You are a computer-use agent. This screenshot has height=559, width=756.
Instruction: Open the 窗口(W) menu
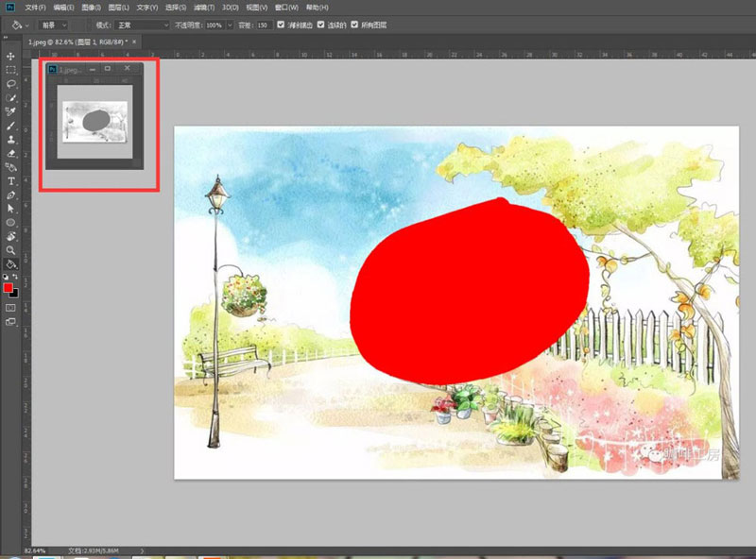286,8
